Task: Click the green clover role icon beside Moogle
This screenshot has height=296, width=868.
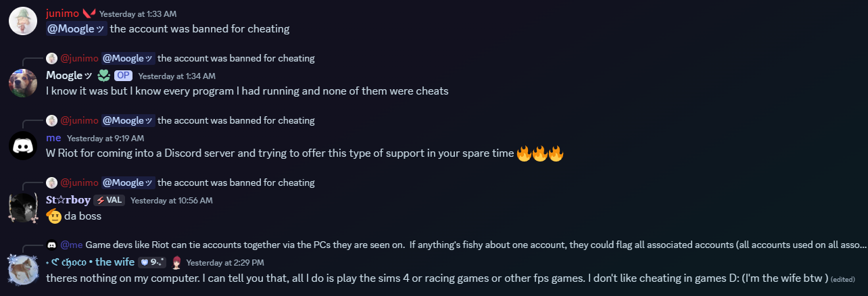Action: 103,76
